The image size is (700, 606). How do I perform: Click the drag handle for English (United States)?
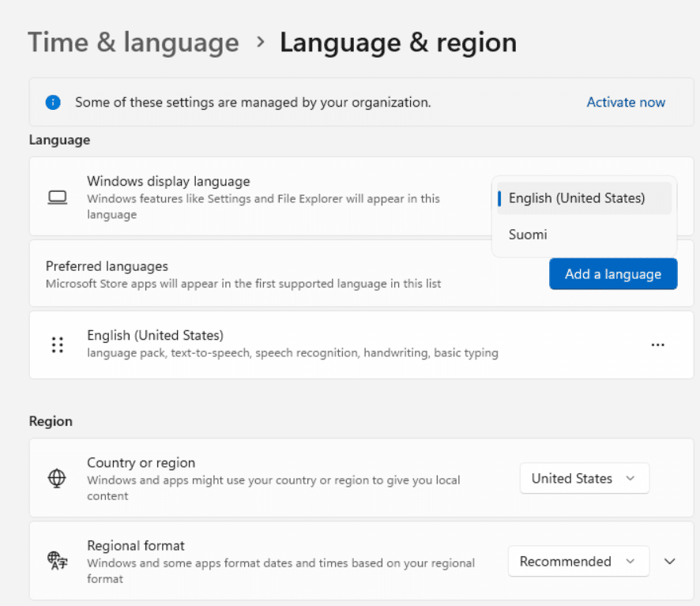[x=58, y=344]
